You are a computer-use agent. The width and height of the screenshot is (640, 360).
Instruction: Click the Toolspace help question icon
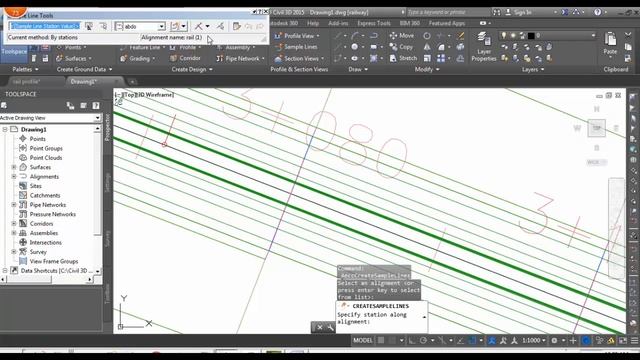pyautogui.click(x=96, y=106)
